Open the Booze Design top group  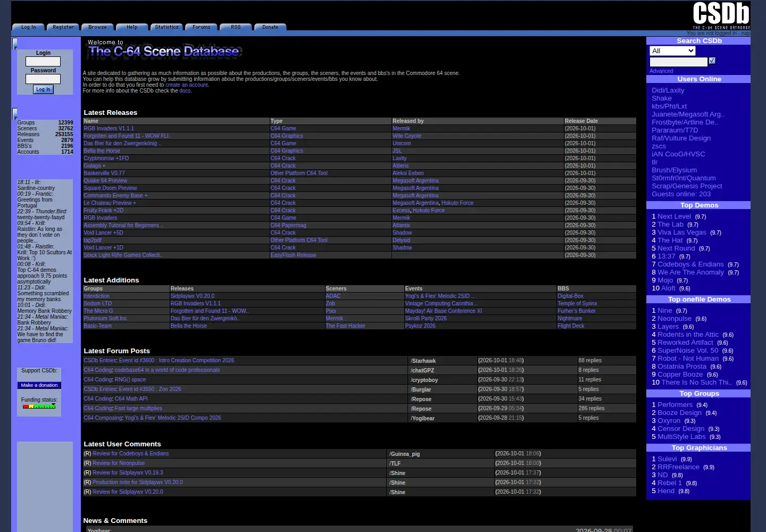coord(680,413)
